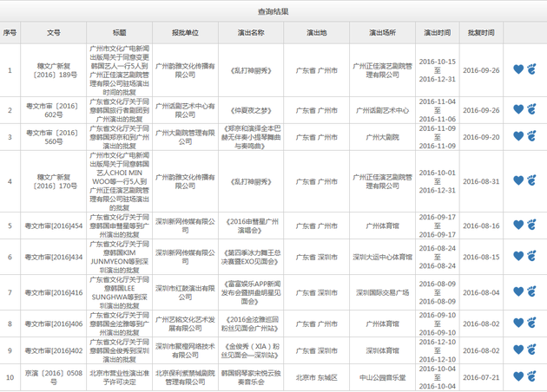Select document number 粤文市审[2016]402

[x=54, y=351]
